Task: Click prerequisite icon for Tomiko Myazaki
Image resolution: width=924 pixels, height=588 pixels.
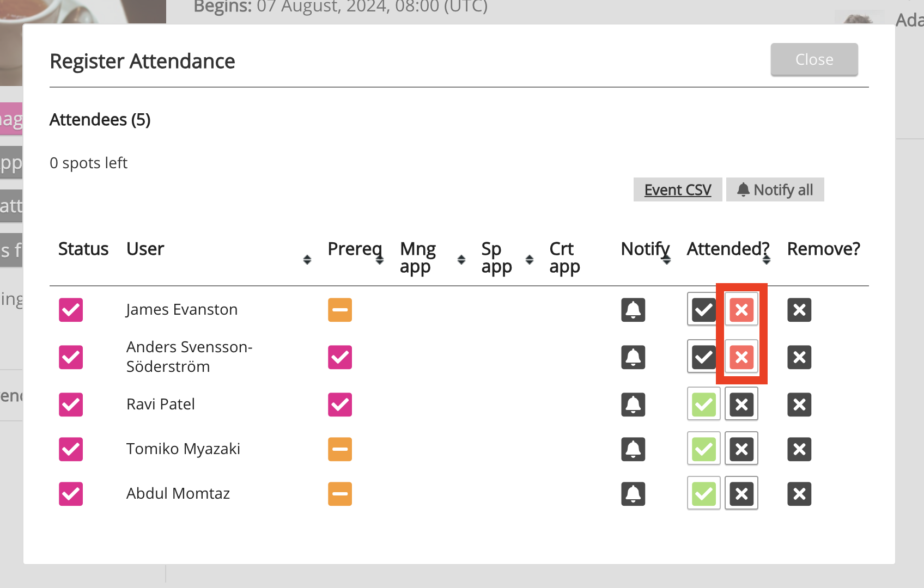Action: pos(339,449)
